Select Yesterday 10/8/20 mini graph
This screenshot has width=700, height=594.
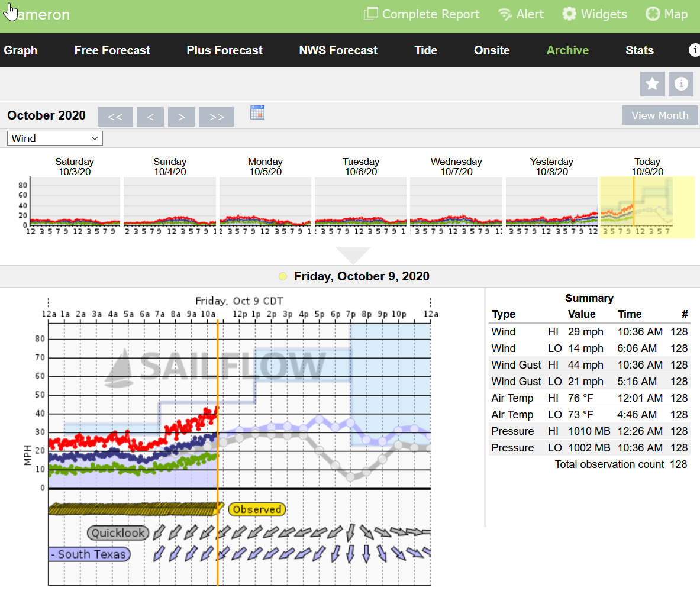tap(552, 202)
